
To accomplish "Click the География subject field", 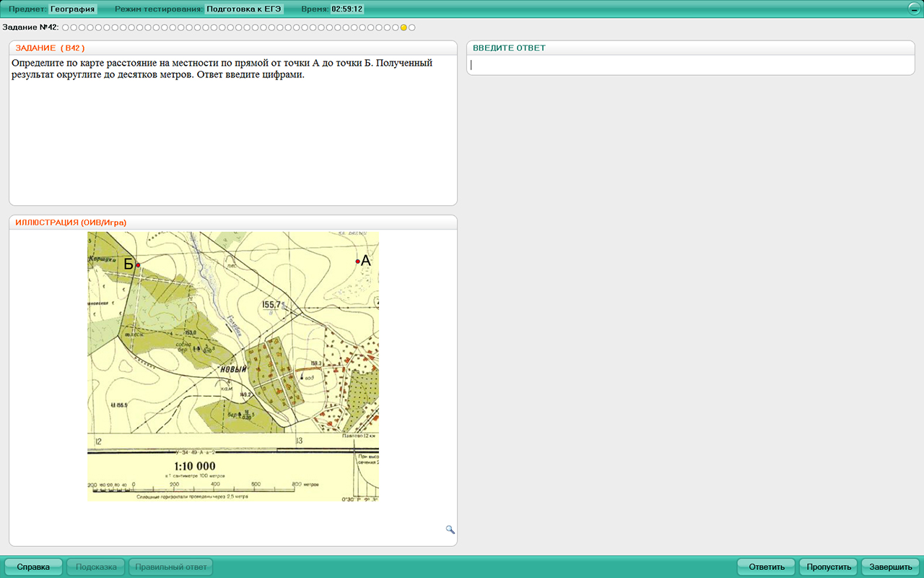I will (x=72, y=9).
